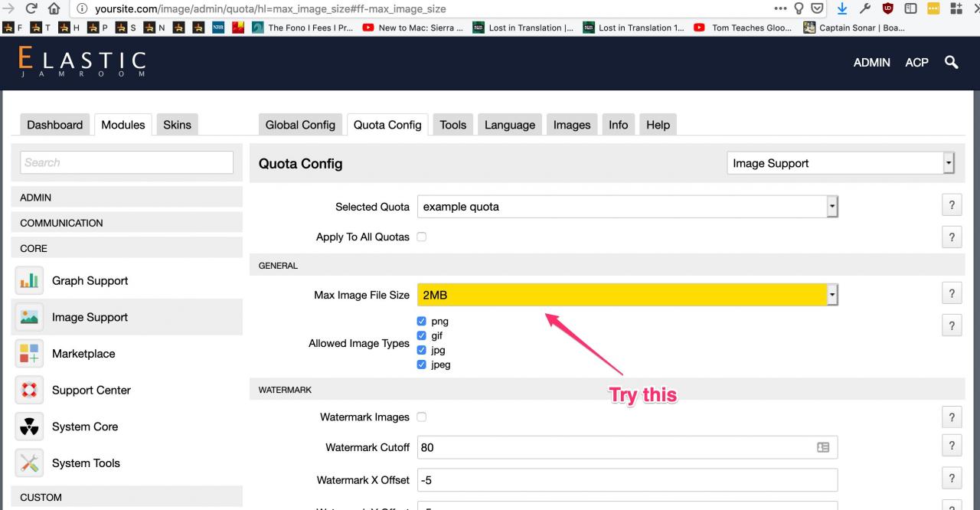Switch to the Global Config tab

[x=300, y=125]
